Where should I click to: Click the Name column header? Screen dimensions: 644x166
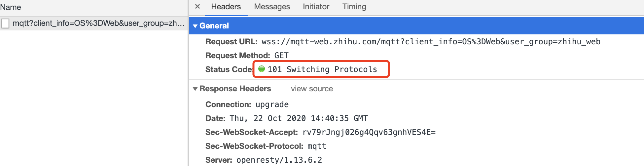point(11,7)
